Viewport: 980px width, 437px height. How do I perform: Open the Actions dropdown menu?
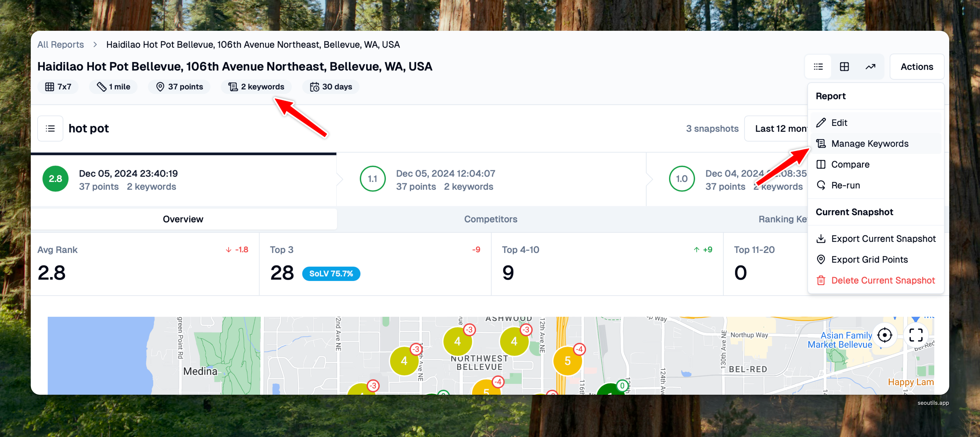(916, 67)
